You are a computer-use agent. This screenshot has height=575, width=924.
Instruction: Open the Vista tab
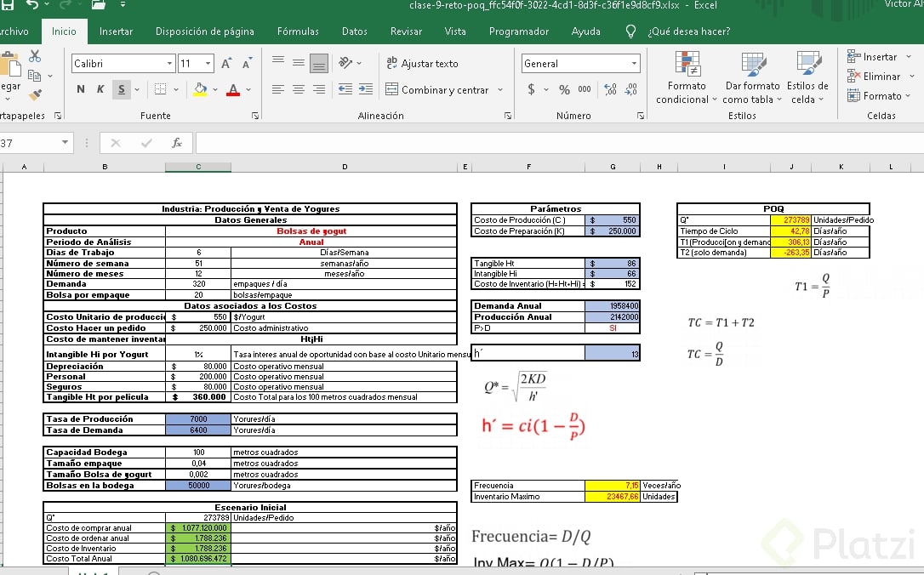click(x=455, y=31)
